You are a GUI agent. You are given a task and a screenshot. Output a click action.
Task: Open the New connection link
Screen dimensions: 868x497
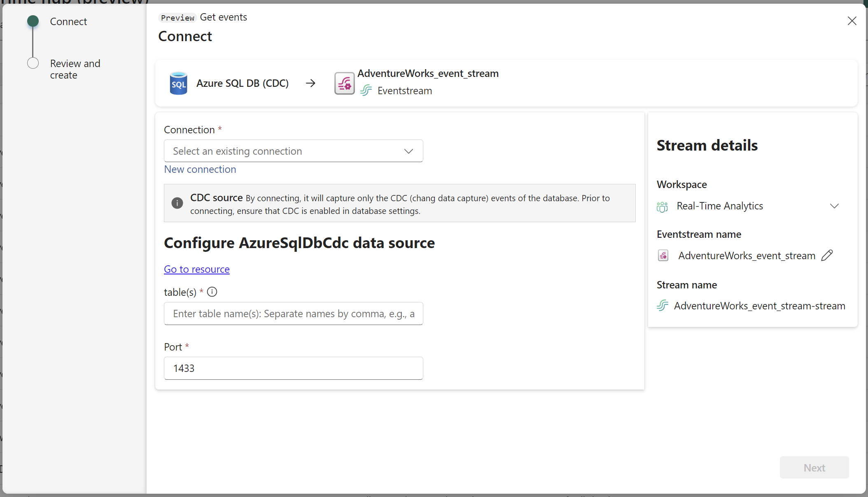[200, 169]
